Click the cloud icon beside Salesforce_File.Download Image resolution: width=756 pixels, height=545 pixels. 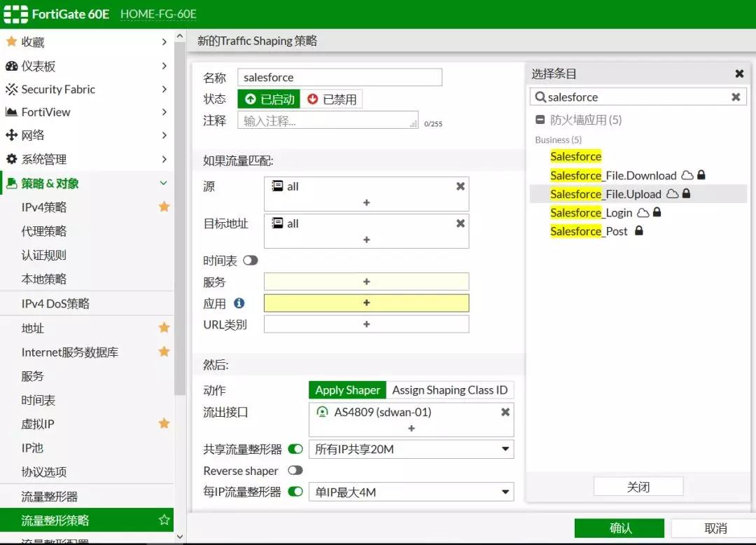(x=687, y=175)
